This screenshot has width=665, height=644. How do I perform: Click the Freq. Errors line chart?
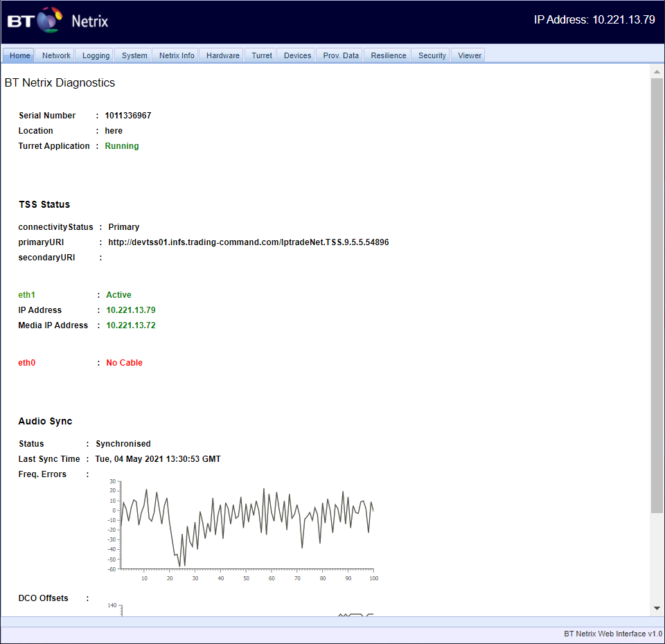click(242, 530)
